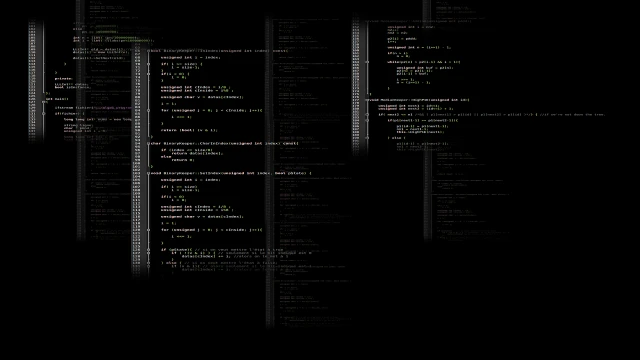
Task: Click the 'if we're not down the tree' comment
Action: point(572,115)
